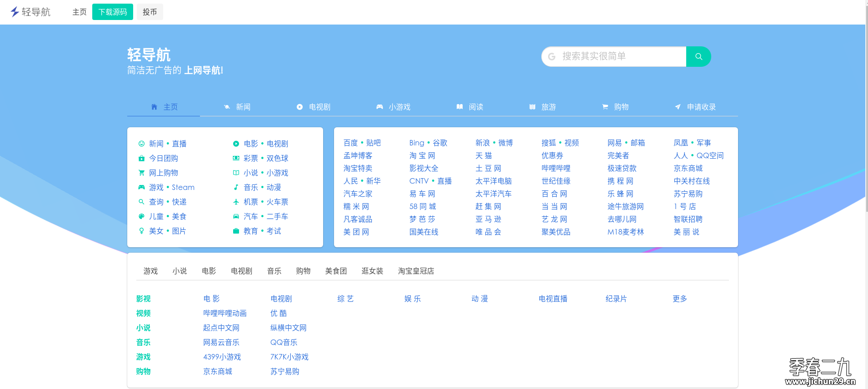This screenshot has width=868, height=389.
Task: Open the 主页 top navigation link
Action: pos(80,12)
